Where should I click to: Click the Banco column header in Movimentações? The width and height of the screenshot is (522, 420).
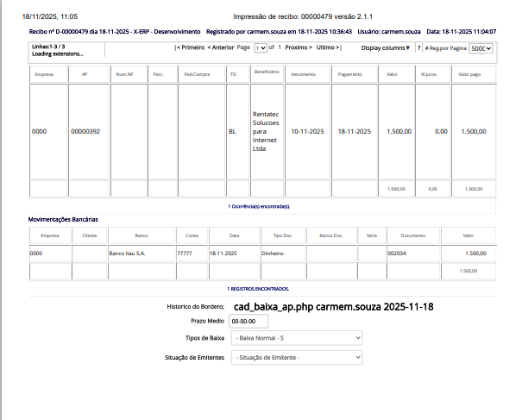141,235
